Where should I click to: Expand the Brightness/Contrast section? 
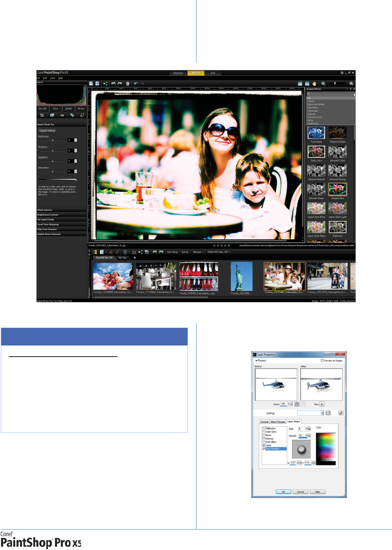(62, 215)
